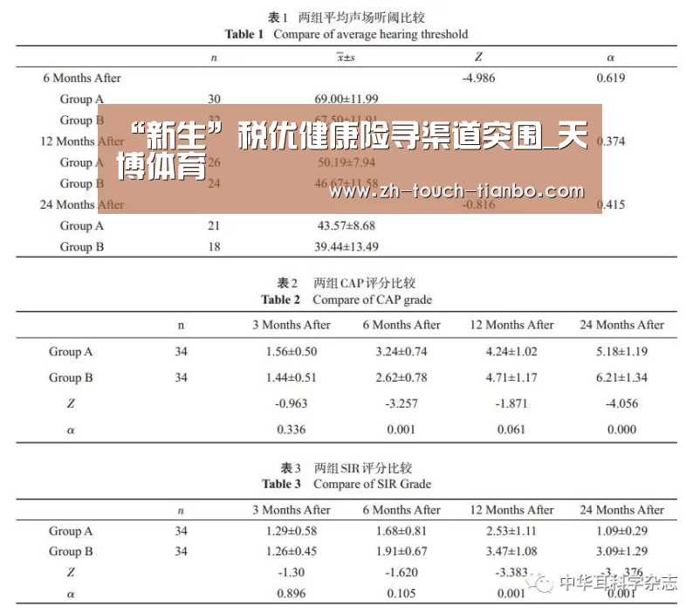Select the α value '0.415'
This screenshot has width=700, height=613.
pos(611,204)
